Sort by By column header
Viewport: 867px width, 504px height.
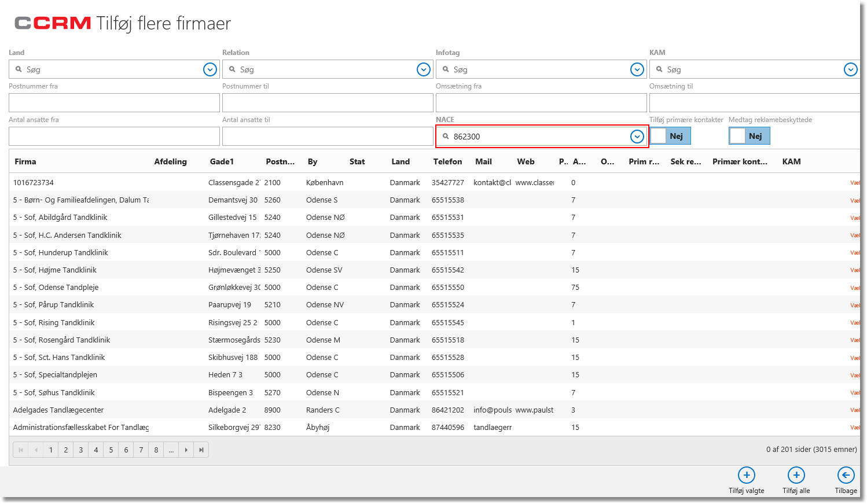tap(313, 161)
